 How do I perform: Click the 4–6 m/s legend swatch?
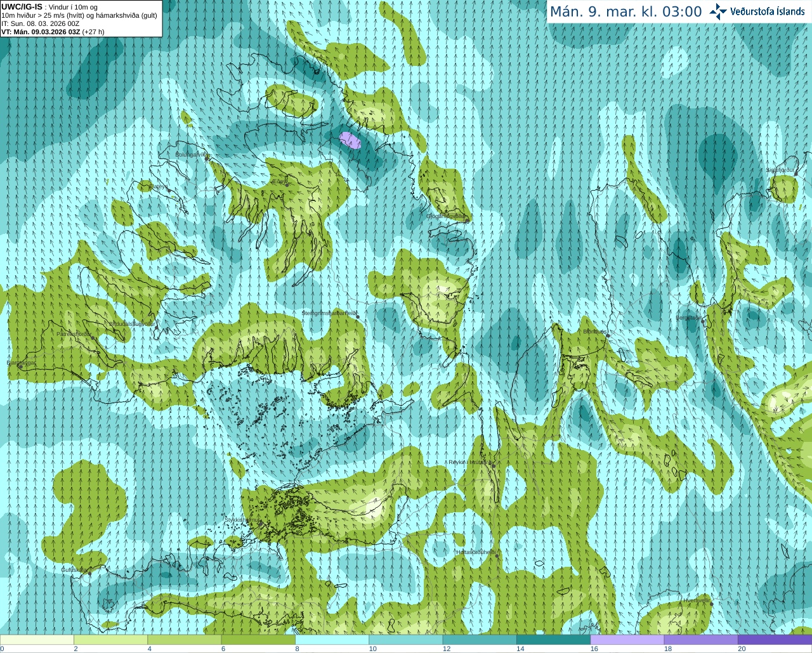click(184, 640)
